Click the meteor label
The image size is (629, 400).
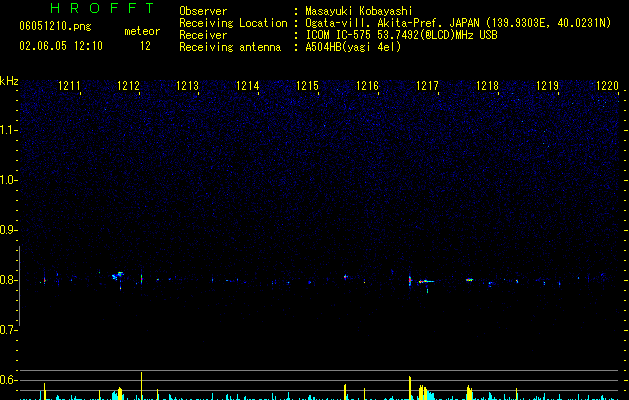[x=142, y=31]
